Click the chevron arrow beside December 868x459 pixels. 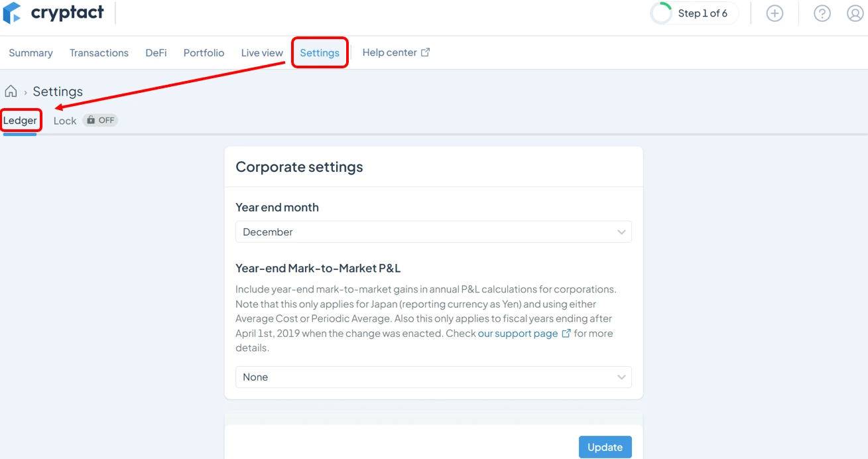[621, 232]
